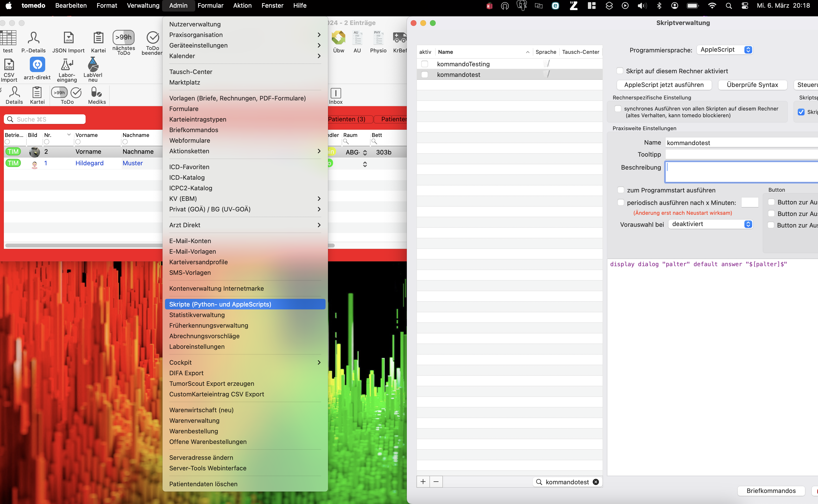
Task: Click the ABG room stepper in row 2
Action: pos(365,152)
